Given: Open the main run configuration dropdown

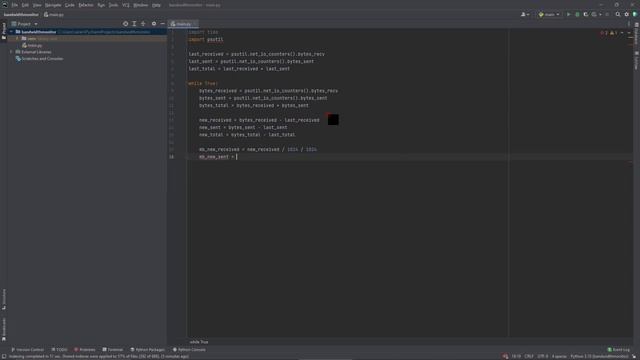Looking at the screenshot, I should click(x=549, y=15).
